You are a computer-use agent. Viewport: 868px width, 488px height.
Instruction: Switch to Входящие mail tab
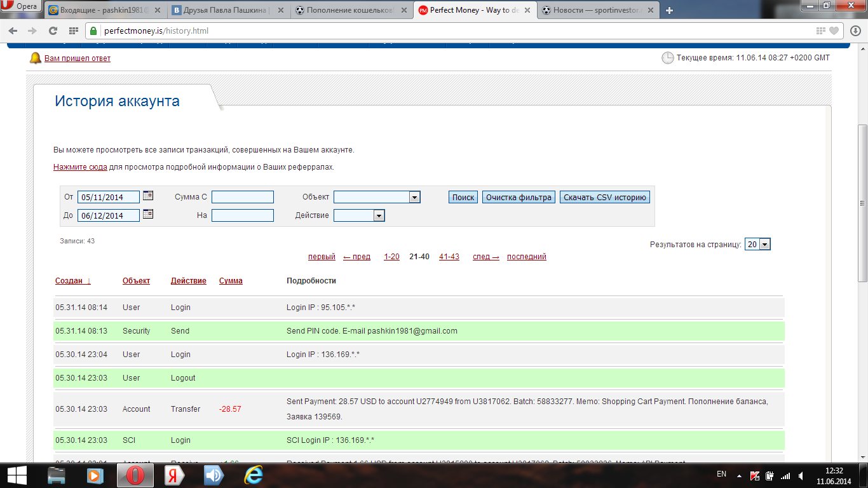tap(106, 10)
